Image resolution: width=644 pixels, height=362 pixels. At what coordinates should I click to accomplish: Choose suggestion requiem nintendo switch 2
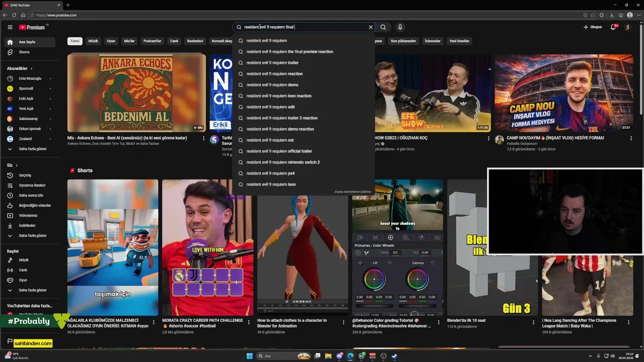click(304, 162)
